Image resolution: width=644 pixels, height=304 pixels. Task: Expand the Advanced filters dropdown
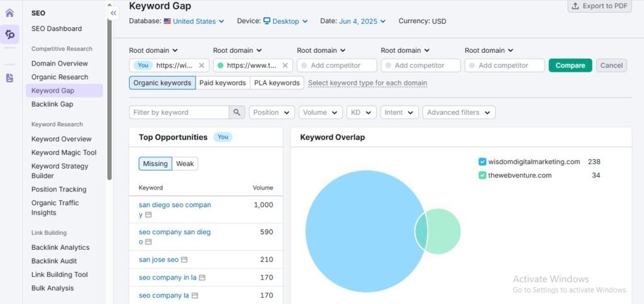[458, 112]
